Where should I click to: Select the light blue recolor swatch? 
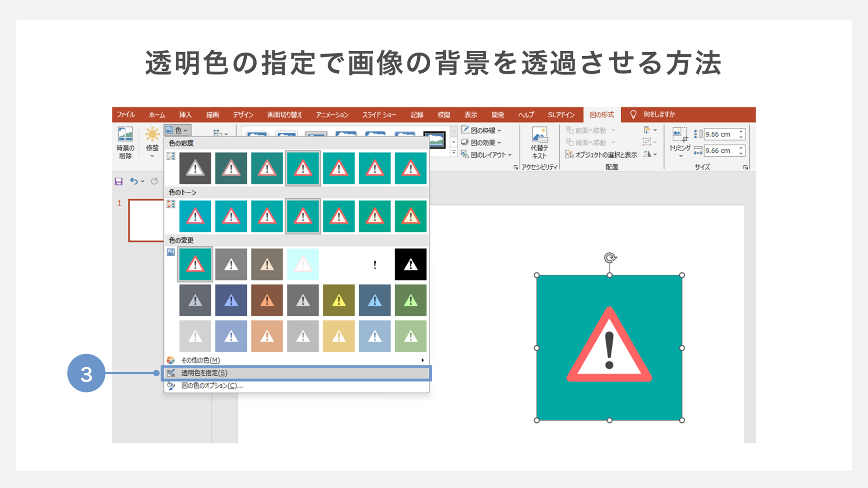click(231, 336)
